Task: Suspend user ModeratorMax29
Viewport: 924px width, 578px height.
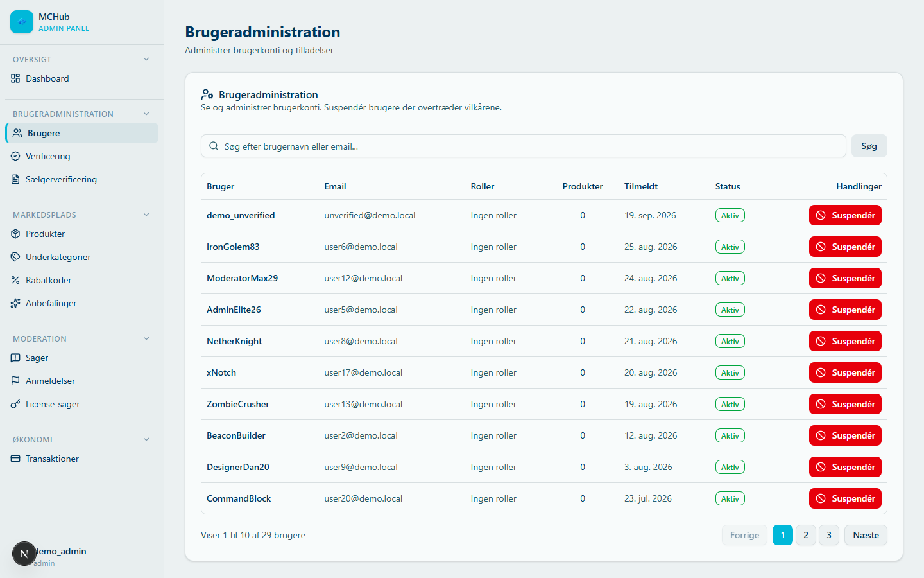Action: click(845, 278)
